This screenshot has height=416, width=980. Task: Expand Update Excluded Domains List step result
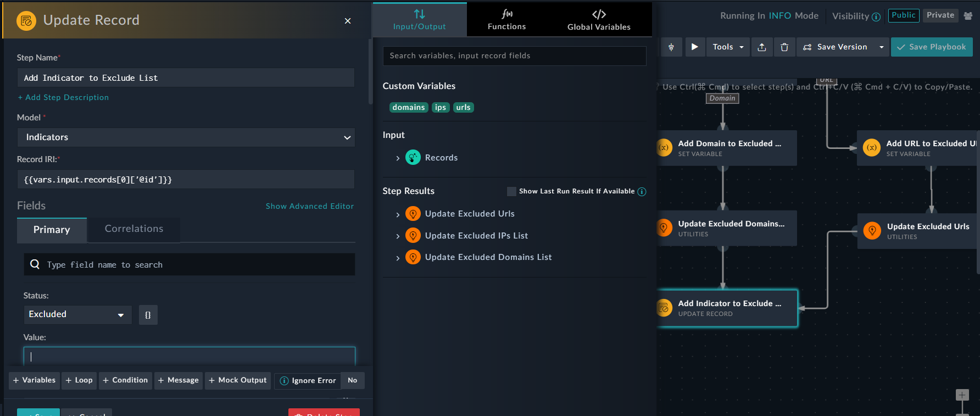(x=398, y=258)
